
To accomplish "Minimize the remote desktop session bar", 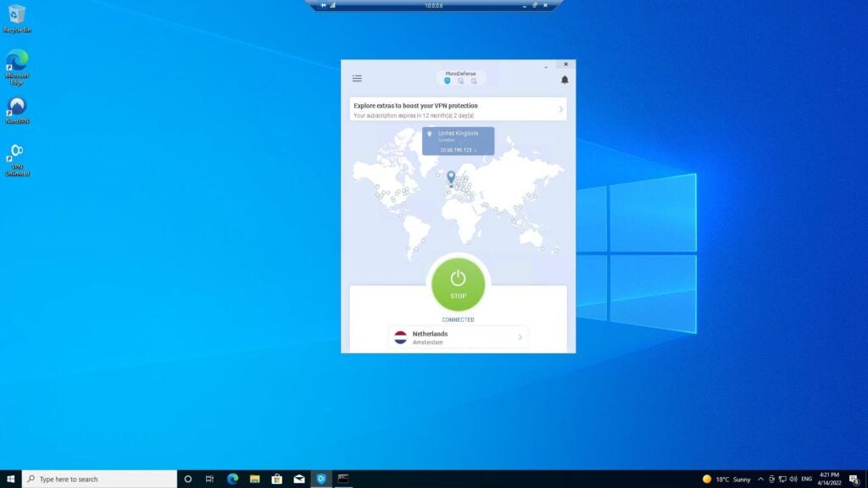I will click(x=524, y=6).
